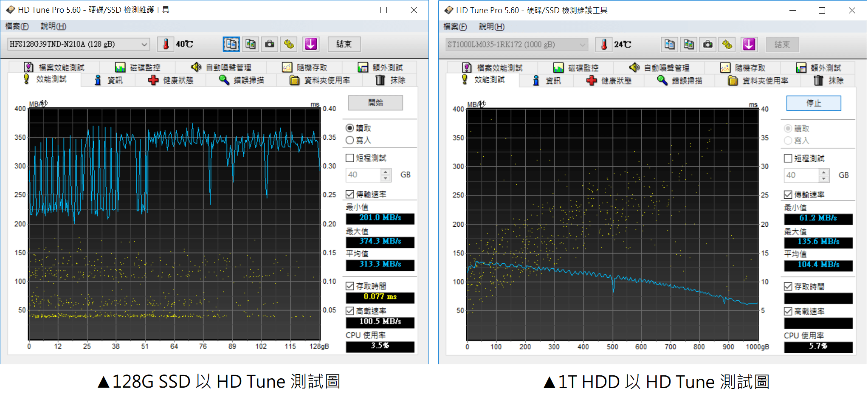Open 自動噪聲管理 tab in left window
The height and width of the screenshot is (397, 868).
[221, 68]
